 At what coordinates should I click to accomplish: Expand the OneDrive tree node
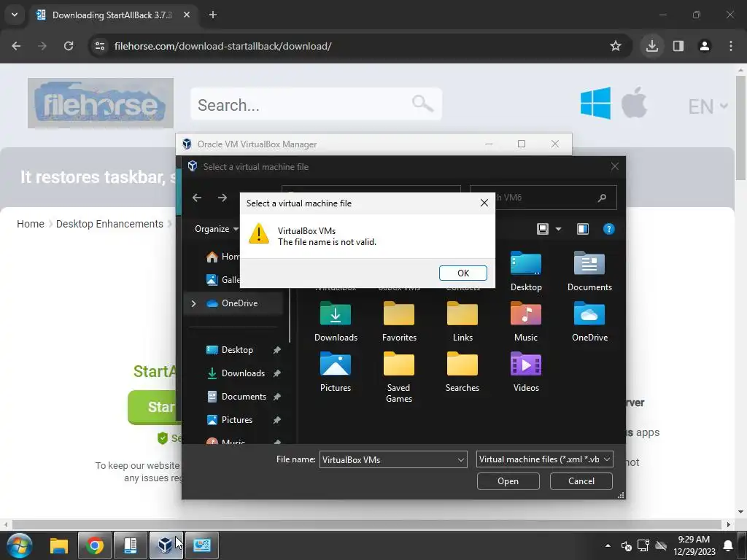tap(193, 303)
